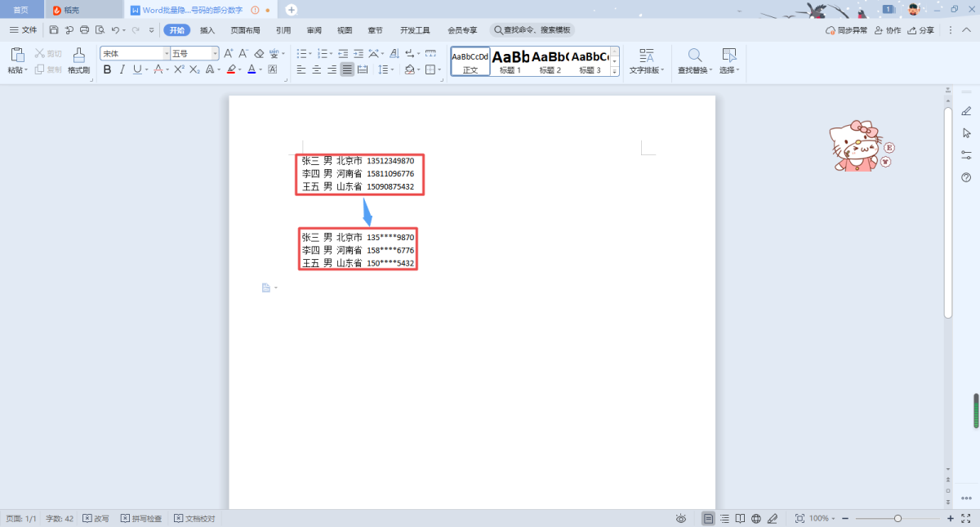This screenshot has width=980, height=527.
Task: Switch to the 插入 (Insert) tab
Action: pos(207,30)
